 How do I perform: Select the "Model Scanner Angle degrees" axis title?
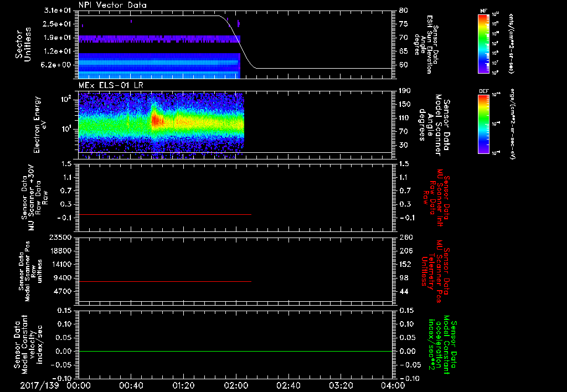click(x=434, y=125)
